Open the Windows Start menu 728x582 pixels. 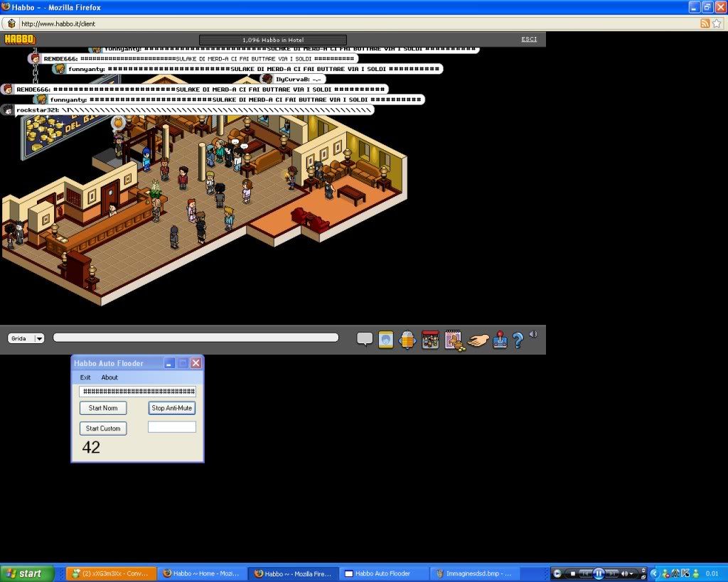tap(27, 573)
